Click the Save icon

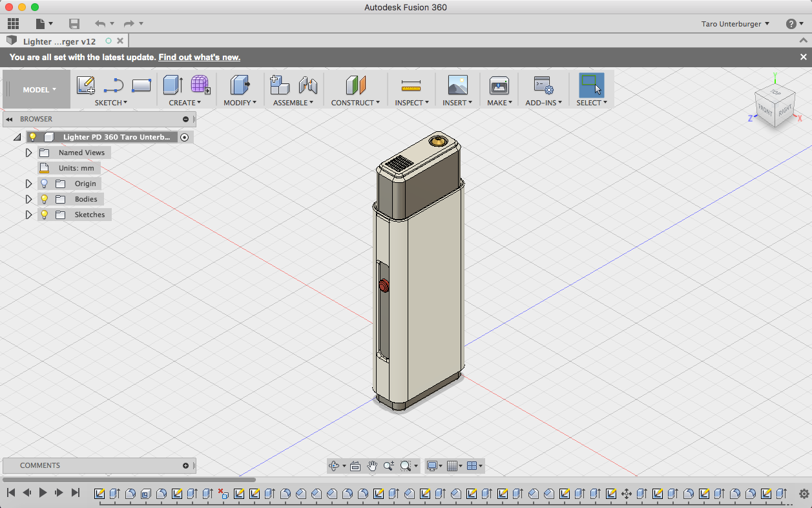(x=74, y=24)
